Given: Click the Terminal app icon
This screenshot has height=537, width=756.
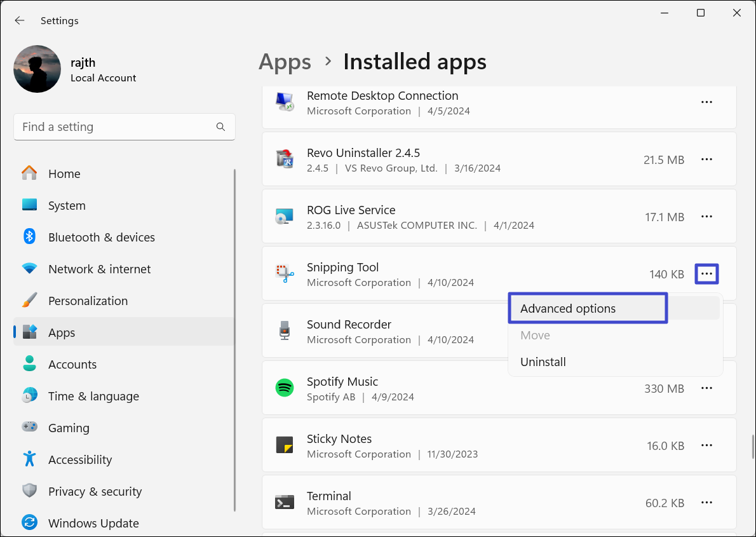Looking at the screenshot, I should (285, 502).
